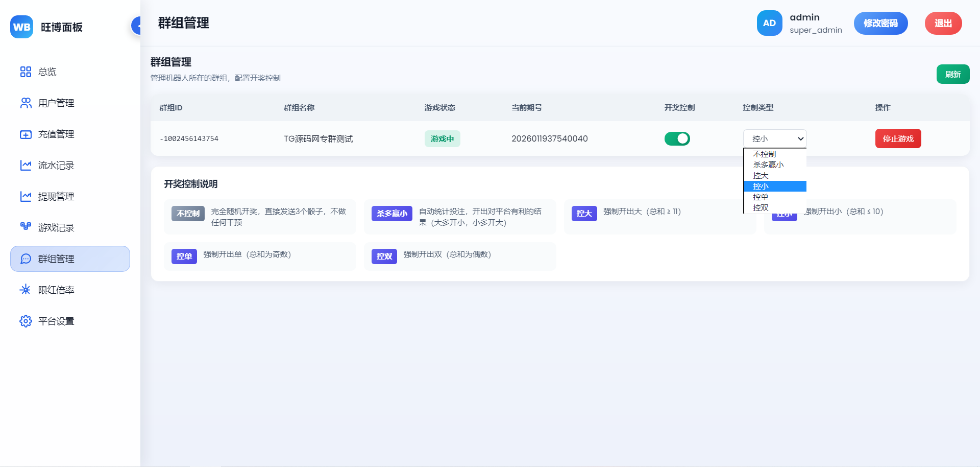This screenshot has height=467, width=980.
Task: Collapse the sidebar with the arrow button
Action: pyautogui.click(x=137, y=26)
